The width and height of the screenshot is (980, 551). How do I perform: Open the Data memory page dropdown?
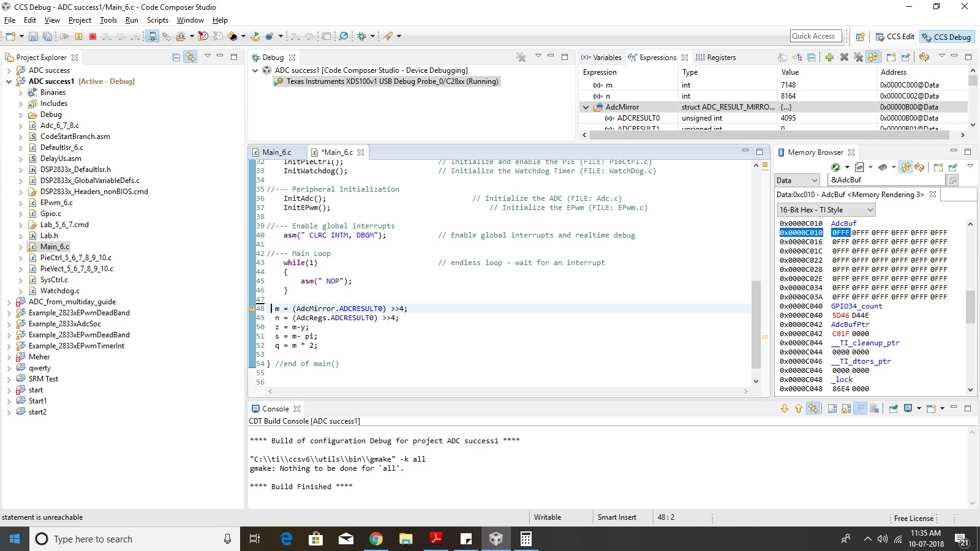coord(797,180)
